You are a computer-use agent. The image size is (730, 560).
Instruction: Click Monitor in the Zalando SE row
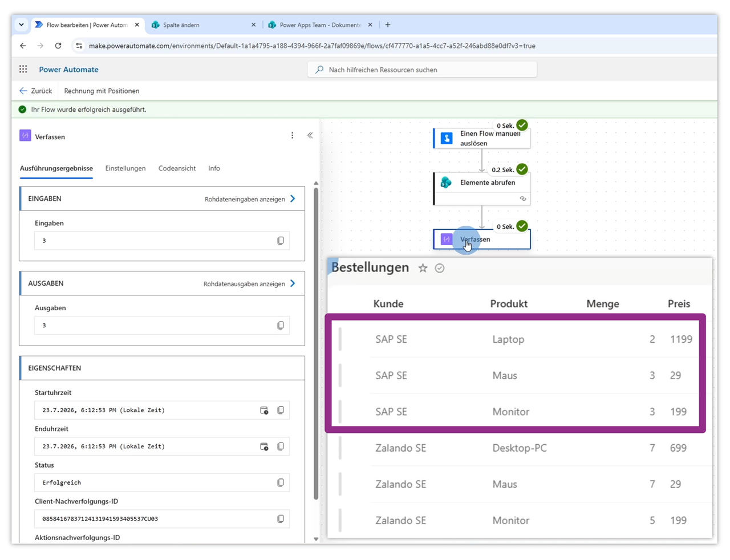(x=511, y=521)
